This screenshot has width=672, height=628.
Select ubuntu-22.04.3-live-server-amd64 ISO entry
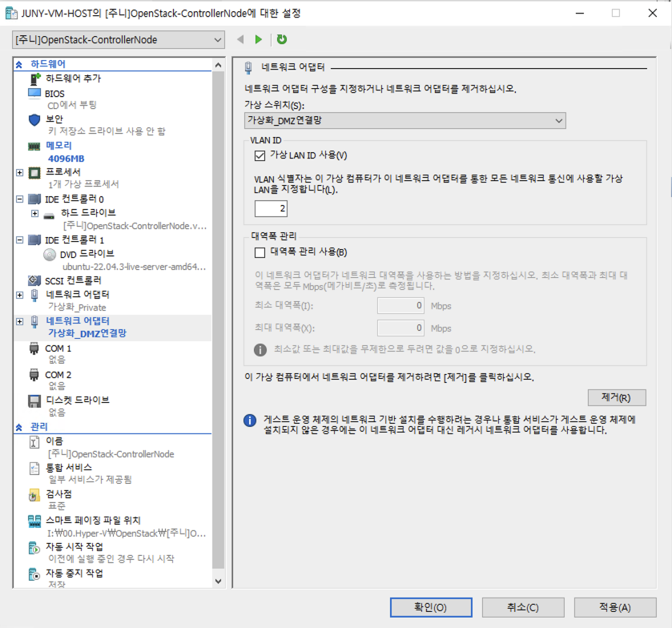tap(134, 267)
